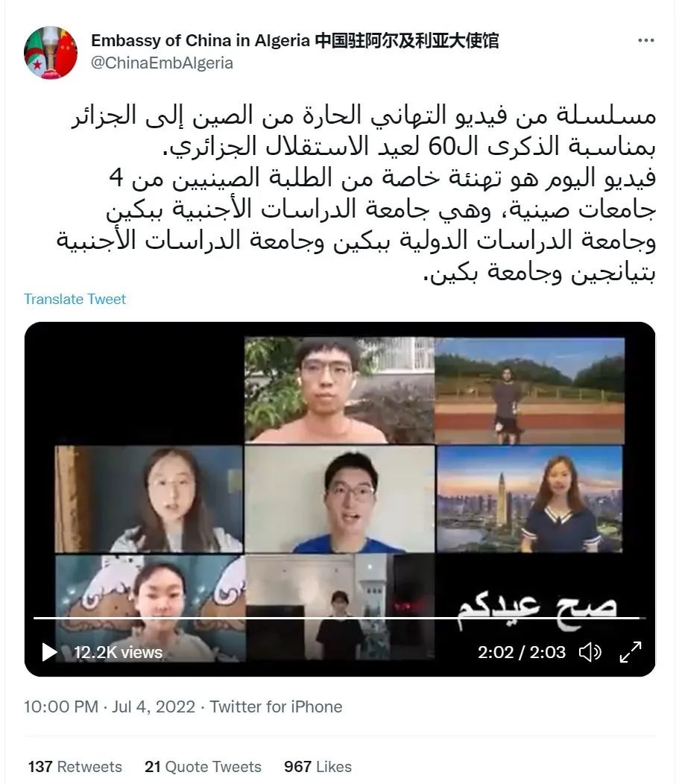Open the three-dot more options menu
Viewport: 685px width, 784px height.
[645, 40]
